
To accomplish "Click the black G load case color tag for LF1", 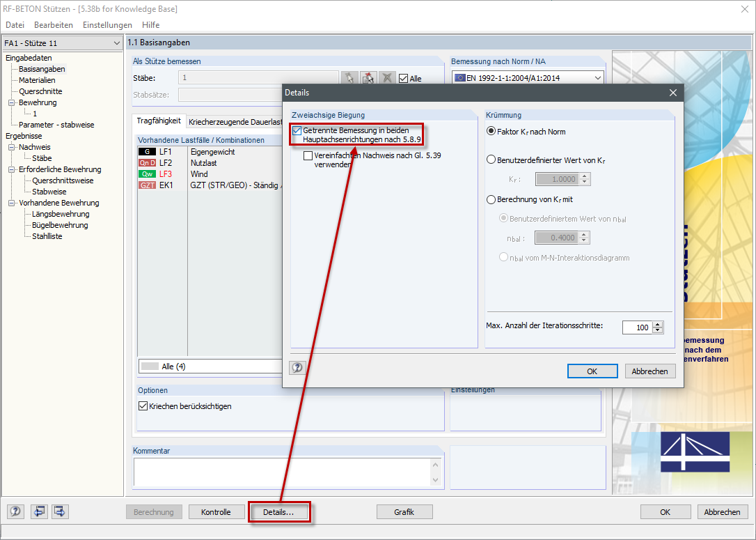I will [147, 152].
